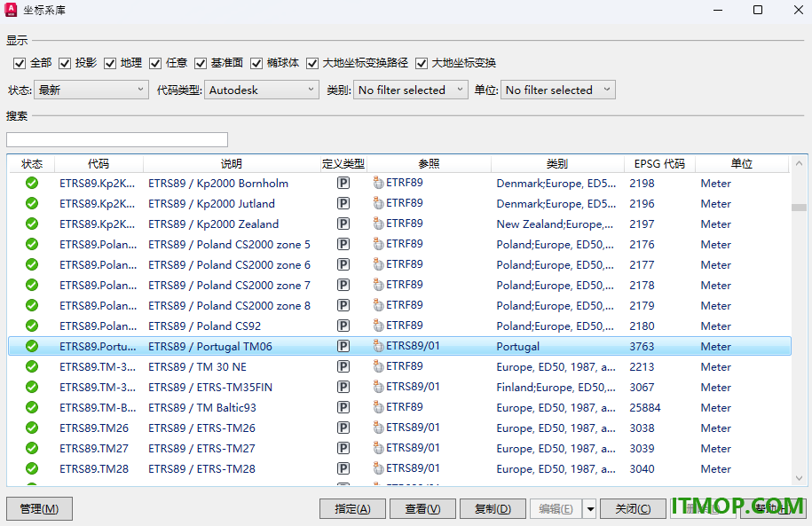812x526 pixels.
Task: Click the P definition-type icon for Portugal TM06
Action: [343, 346]
